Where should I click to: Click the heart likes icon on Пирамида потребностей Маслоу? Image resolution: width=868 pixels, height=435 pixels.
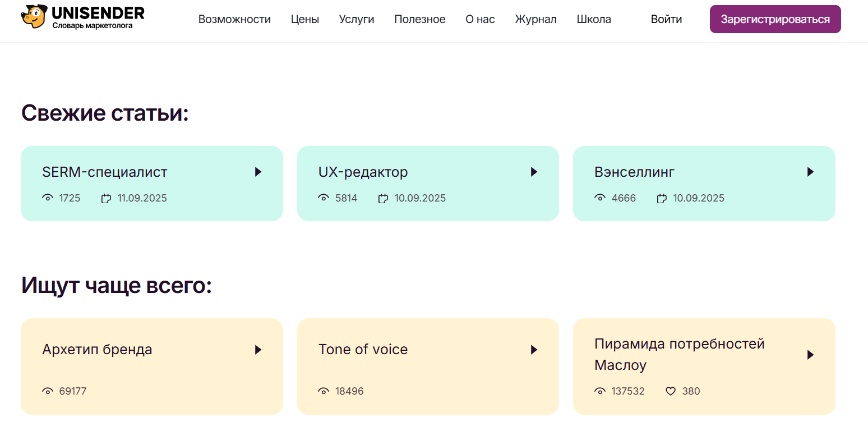coord(671,391)
